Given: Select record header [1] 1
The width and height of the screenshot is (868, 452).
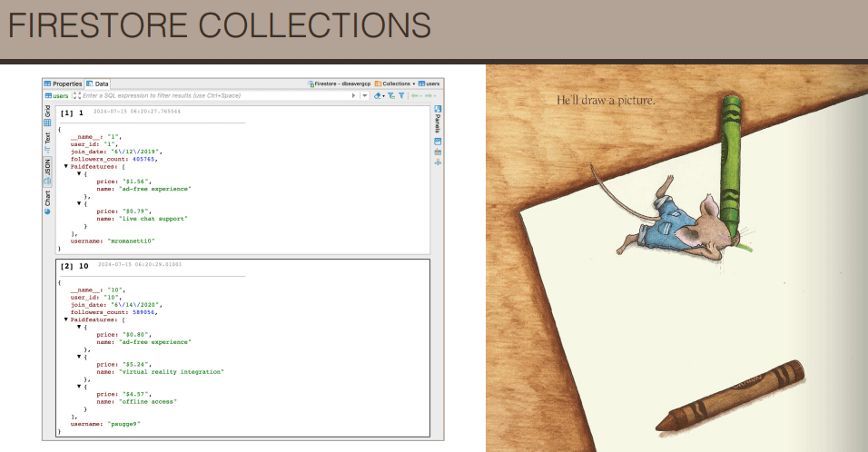Looking at the screenshot, I should coord(72,113).
